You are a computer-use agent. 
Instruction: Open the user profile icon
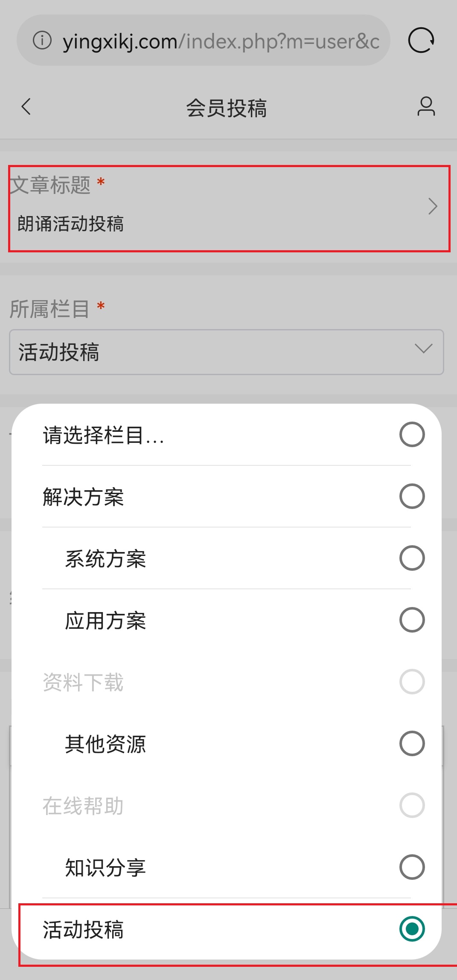(x=426, y=107)
